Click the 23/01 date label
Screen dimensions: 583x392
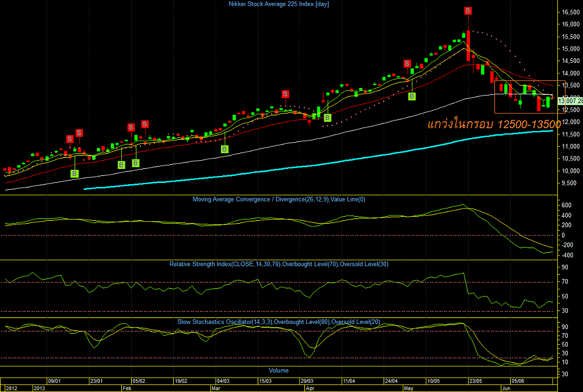point(96,382)
